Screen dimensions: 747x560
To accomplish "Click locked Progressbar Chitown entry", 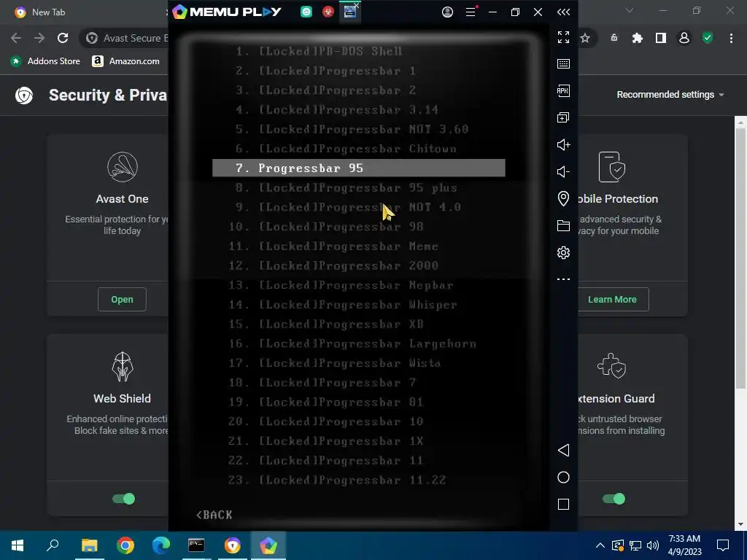I will click(346, 149).
